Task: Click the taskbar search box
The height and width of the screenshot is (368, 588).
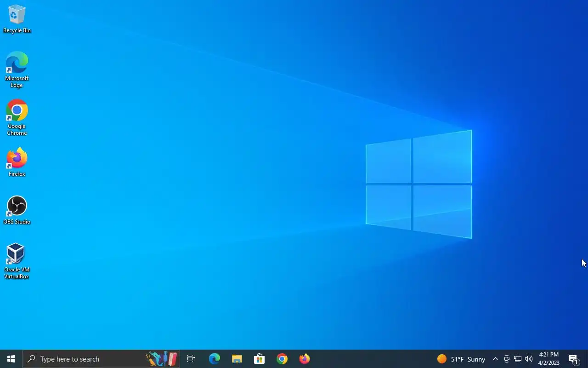Action: click(x=101, y=359)
